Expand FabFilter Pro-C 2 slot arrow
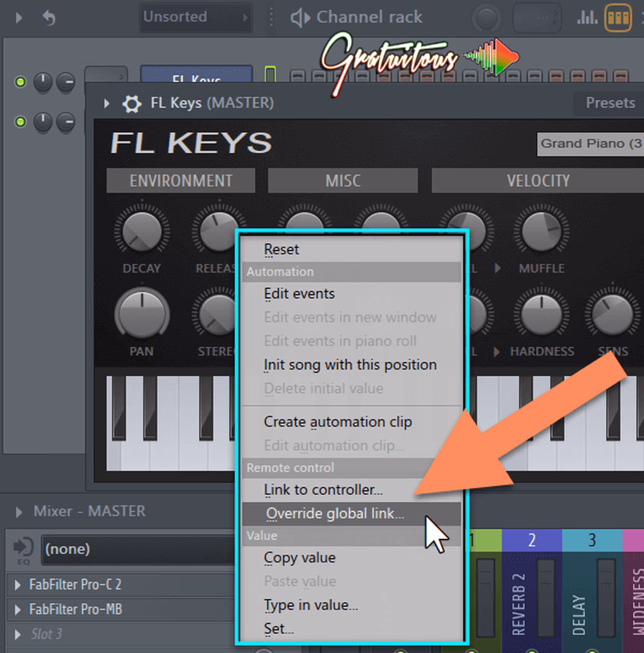Screen dimensions: 644x653 18,585
